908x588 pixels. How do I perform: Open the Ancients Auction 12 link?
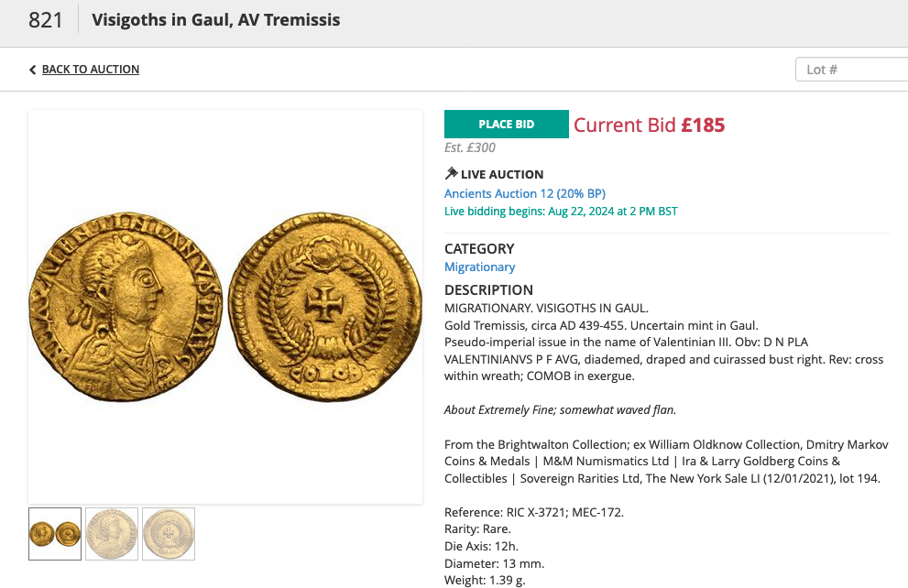(x=524, y=193)
